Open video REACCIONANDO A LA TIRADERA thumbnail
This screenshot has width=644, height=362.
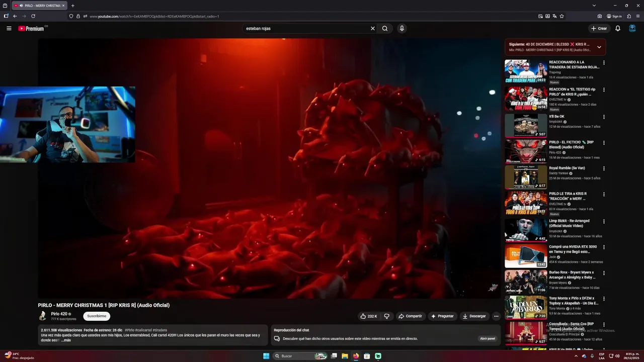pyautogui.click(x=526, y=71)
